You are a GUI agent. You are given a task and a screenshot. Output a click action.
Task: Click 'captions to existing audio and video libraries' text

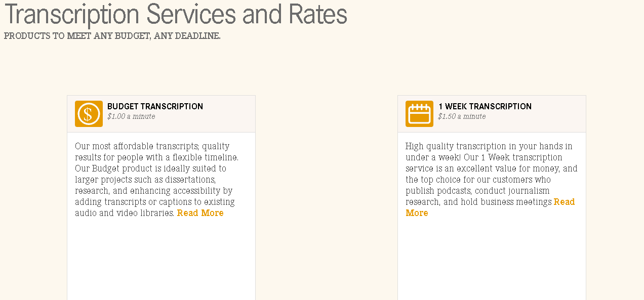(155, 207)
